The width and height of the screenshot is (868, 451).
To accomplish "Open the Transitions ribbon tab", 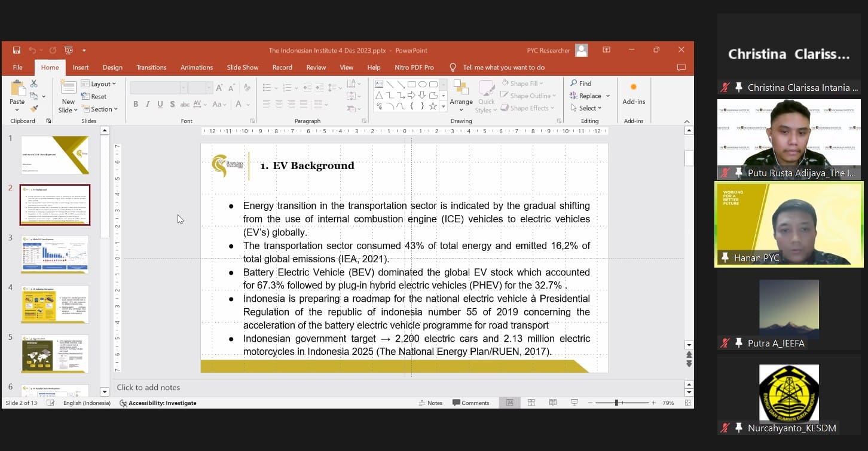I will click(151, 68).
